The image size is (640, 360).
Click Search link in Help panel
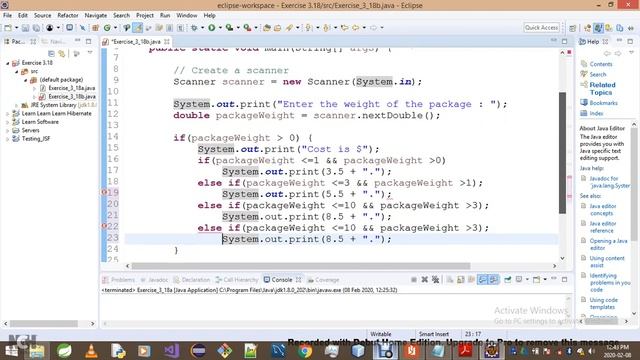(598, 74)
